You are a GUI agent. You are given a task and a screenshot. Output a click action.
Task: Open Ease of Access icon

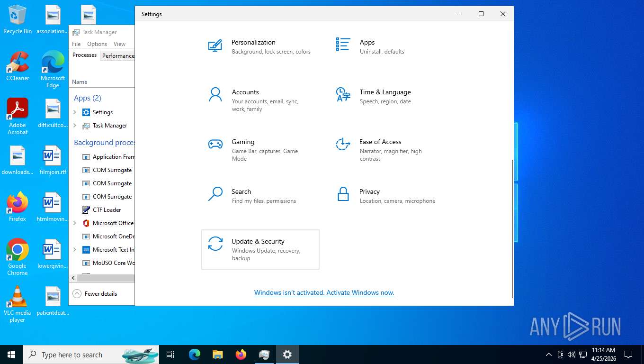(x=343, y=144)
